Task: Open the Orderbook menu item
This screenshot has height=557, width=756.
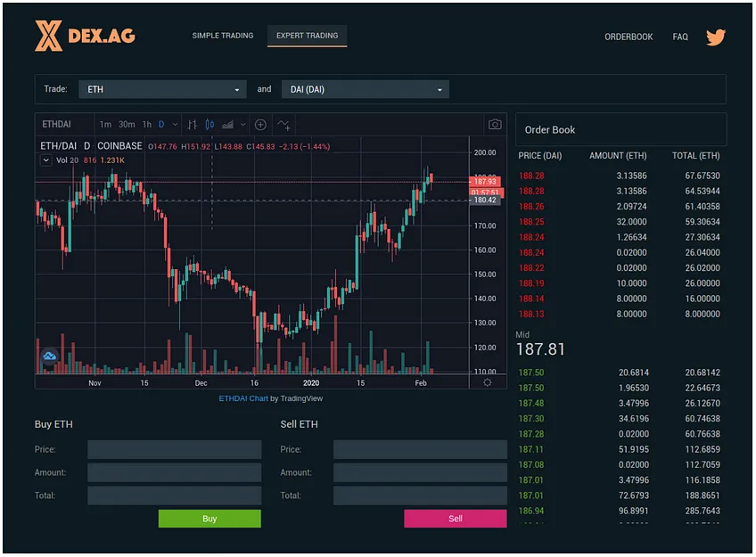Action: [x=629, y=37]
